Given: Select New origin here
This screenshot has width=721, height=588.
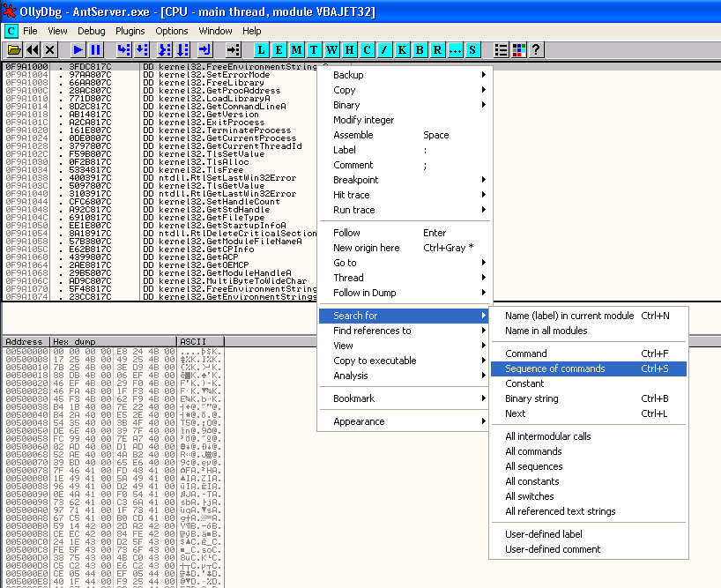Looking at the screenshot, I should click(405, 248).
